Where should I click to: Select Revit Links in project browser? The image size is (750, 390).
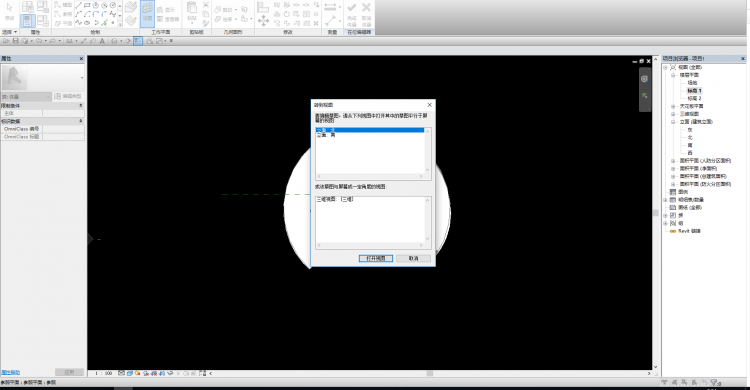pos(689,231)
